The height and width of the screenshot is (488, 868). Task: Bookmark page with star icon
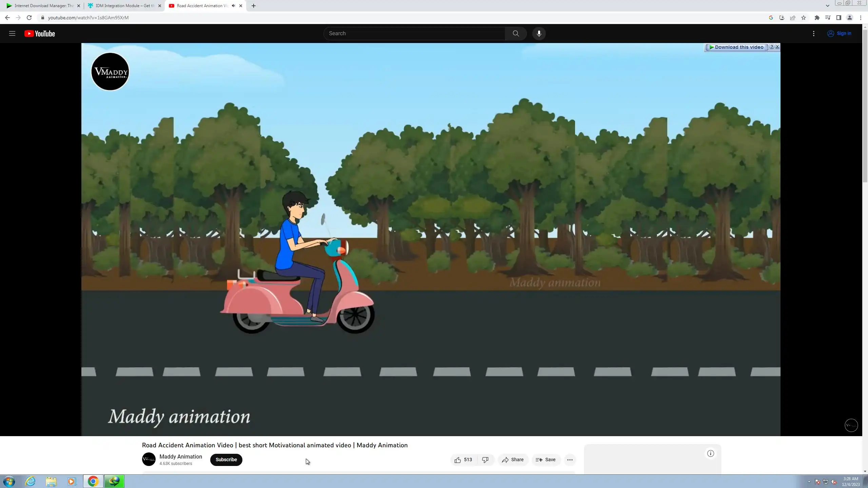coord(804,18)
